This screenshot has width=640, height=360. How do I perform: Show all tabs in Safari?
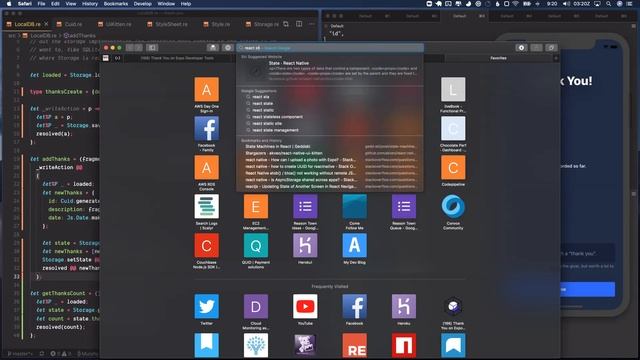551,47
